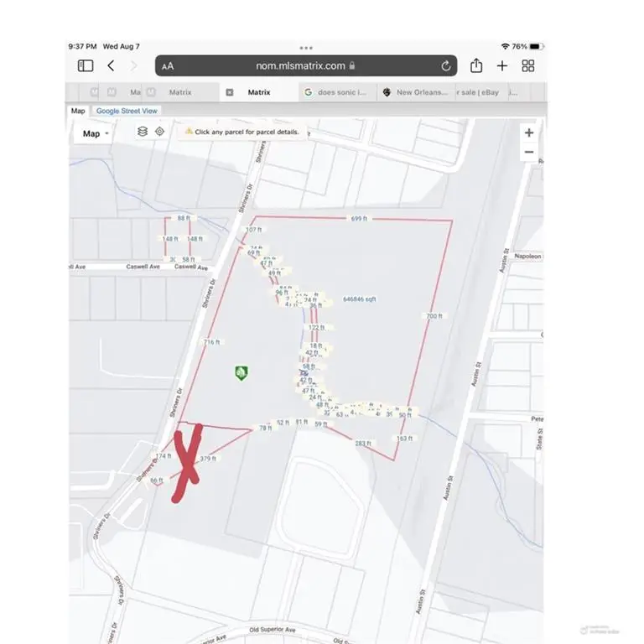The image size is (644, 644).
Task: Open the AA reader text size menu
Action: 168,66
